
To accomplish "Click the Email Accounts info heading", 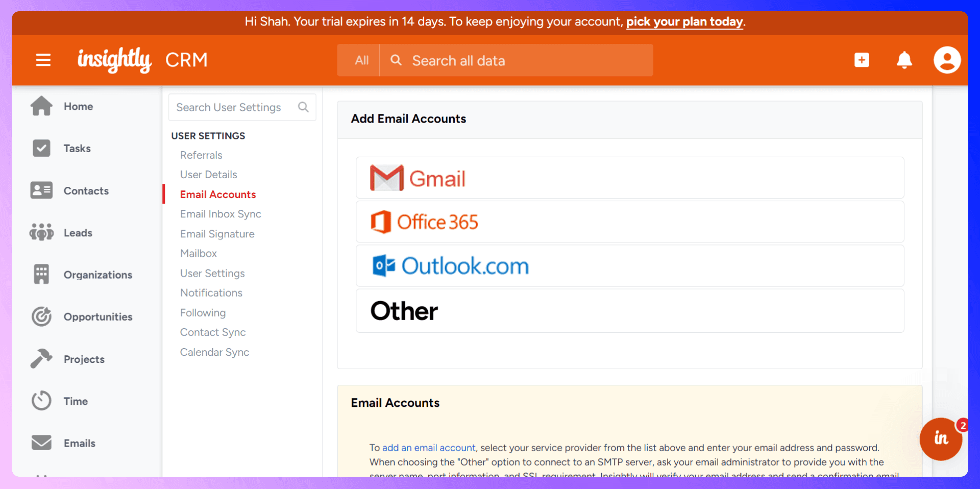I will coord(395,403).
